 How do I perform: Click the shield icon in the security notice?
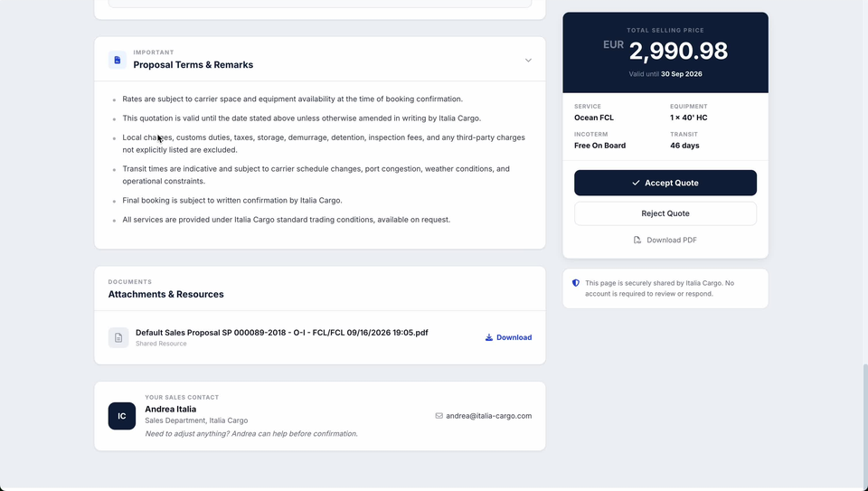tap(576, 283)
